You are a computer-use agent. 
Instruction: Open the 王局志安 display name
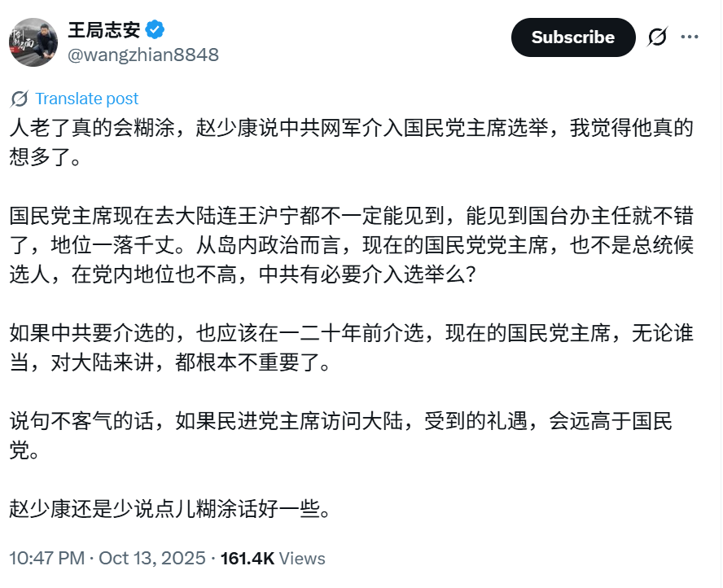pyautogui.click(x=102, y=31)
